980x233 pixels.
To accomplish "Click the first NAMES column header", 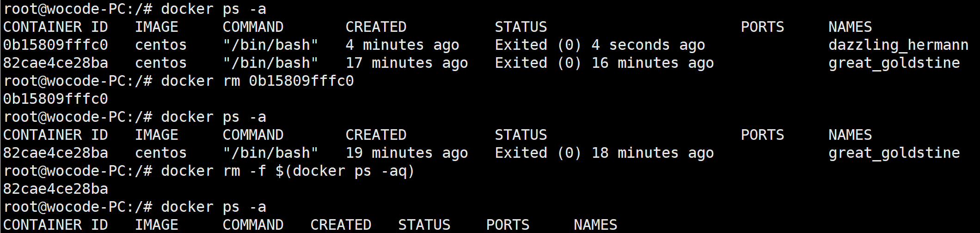I will [850, 27].
